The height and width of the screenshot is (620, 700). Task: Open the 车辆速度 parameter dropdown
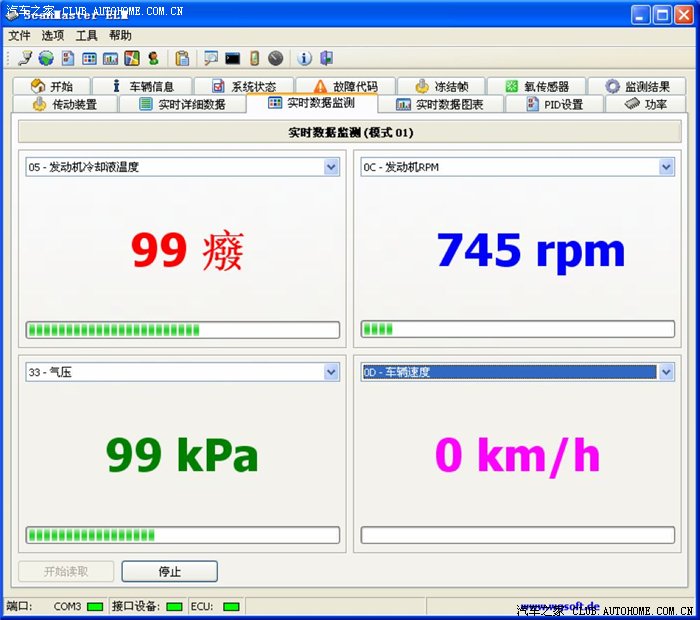click(666, 372)
